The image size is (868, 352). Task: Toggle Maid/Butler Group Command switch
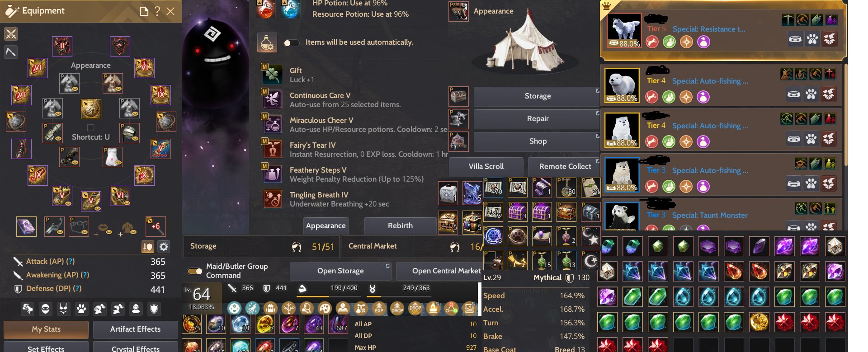[195, 271]
